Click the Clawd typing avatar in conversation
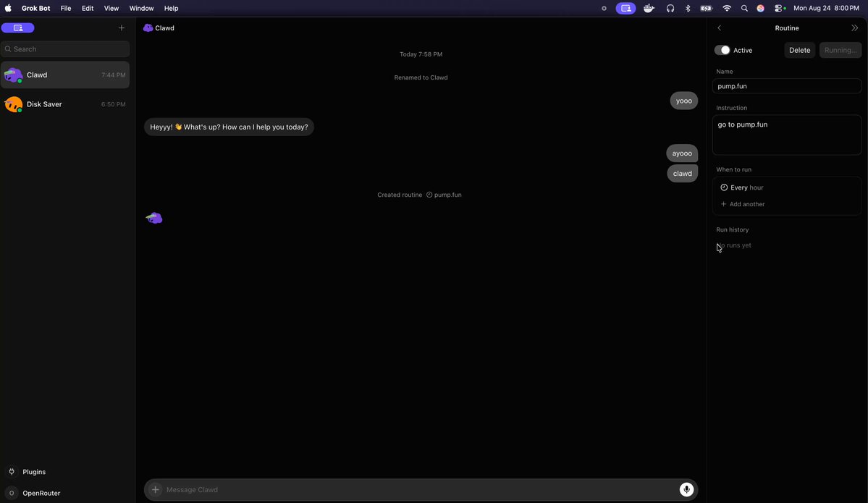The image size is (868, 503). [x=154, y=218]
